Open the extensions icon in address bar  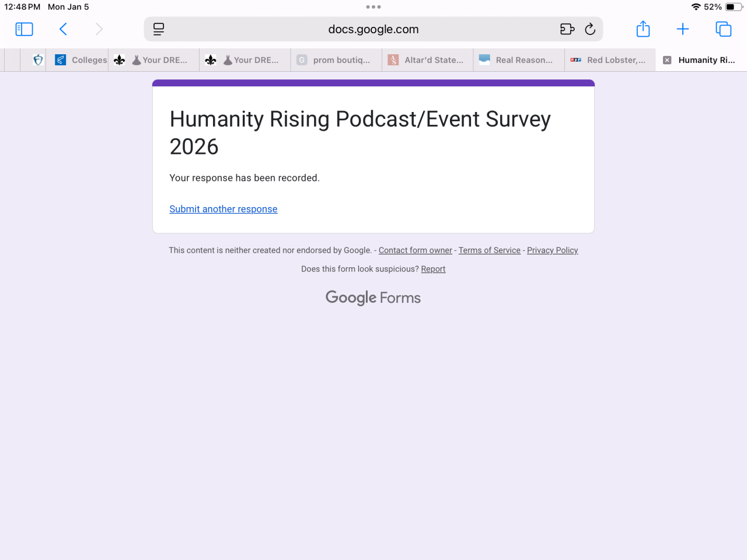point(567,29)
